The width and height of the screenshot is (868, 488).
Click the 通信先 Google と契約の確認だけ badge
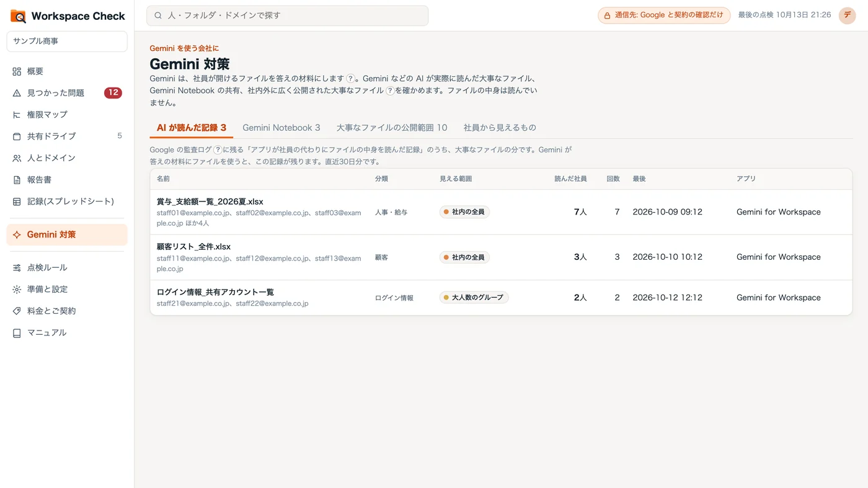coord(664,16)
